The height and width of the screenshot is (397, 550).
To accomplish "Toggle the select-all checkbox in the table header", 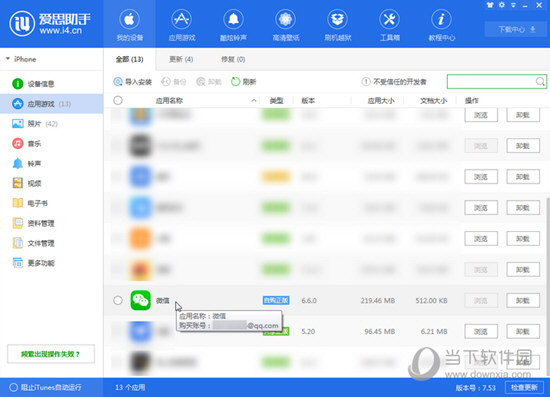I will point(118,101).
